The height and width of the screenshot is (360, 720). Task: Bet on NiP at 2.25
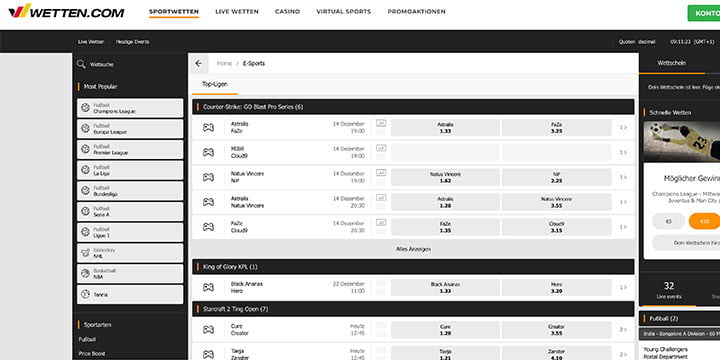pyautogui.click(x=557, y=177)
